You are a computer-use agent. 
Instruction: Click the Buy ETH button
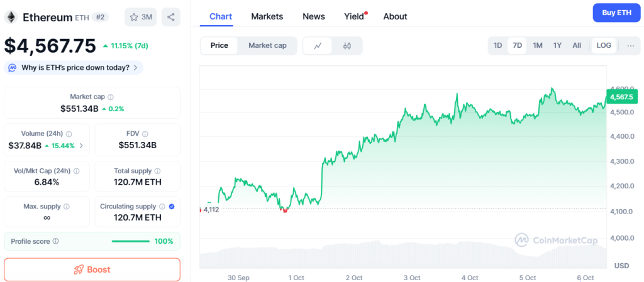[x=616, y=13]
